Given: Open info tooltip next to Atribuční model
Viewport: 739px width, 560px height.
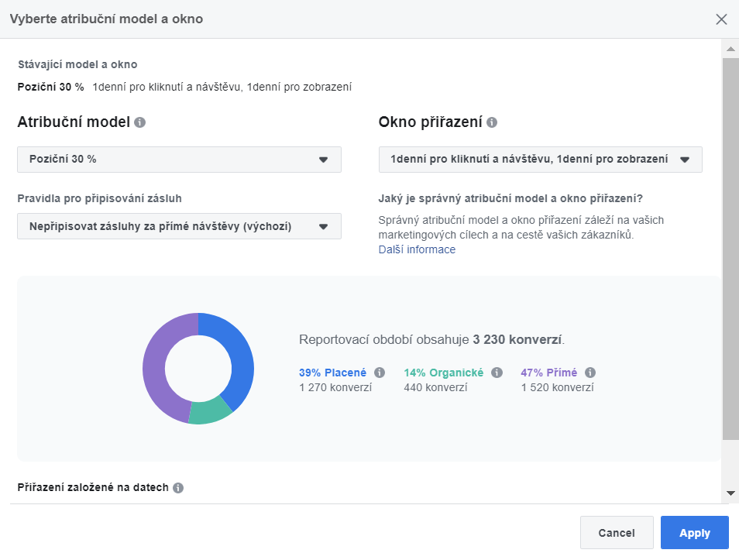Looking at the screenshot, I should 140,122.
